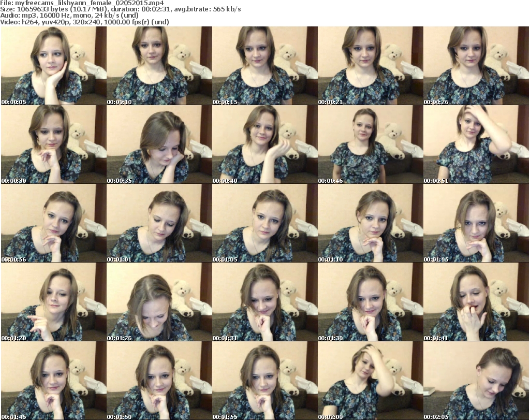View the frame labeled 00:02:05
Image resolution: width=530 pixels, height=420 pixels.
pyautogui.click(x=476, y=381)
